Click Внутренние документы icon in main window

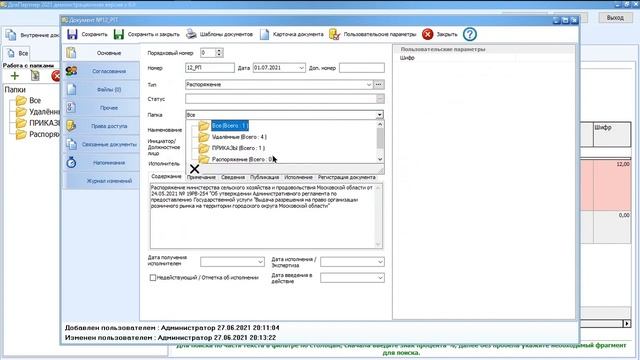[x=11, y=35]
